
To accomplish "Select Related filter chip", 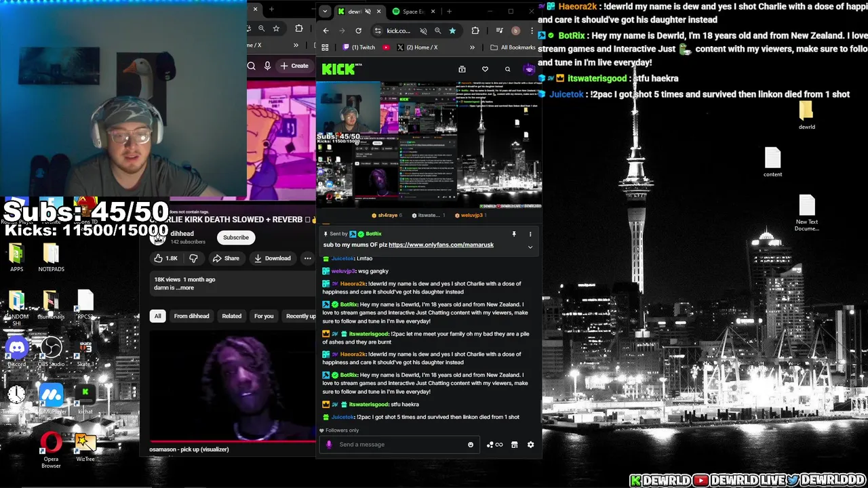I will pyautogui.click(x=231, y=316).
